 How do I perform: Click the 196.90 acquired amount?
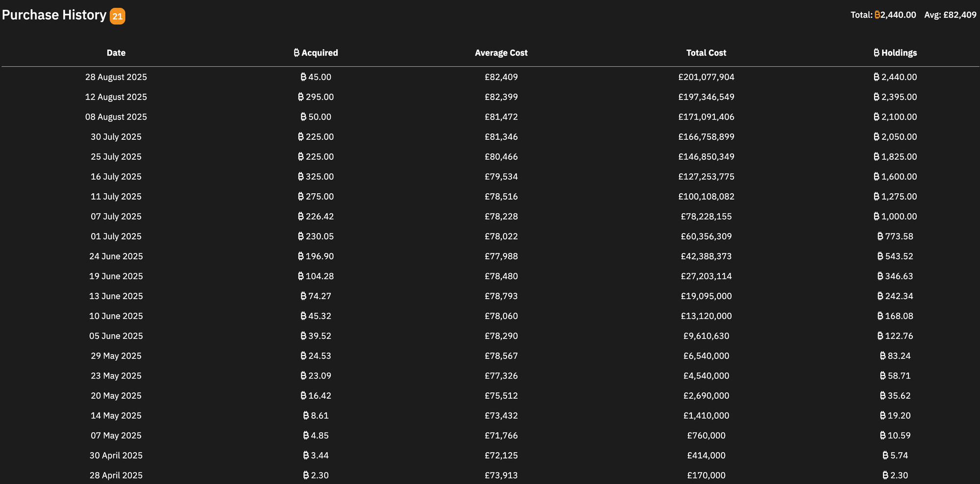[319, 256]
